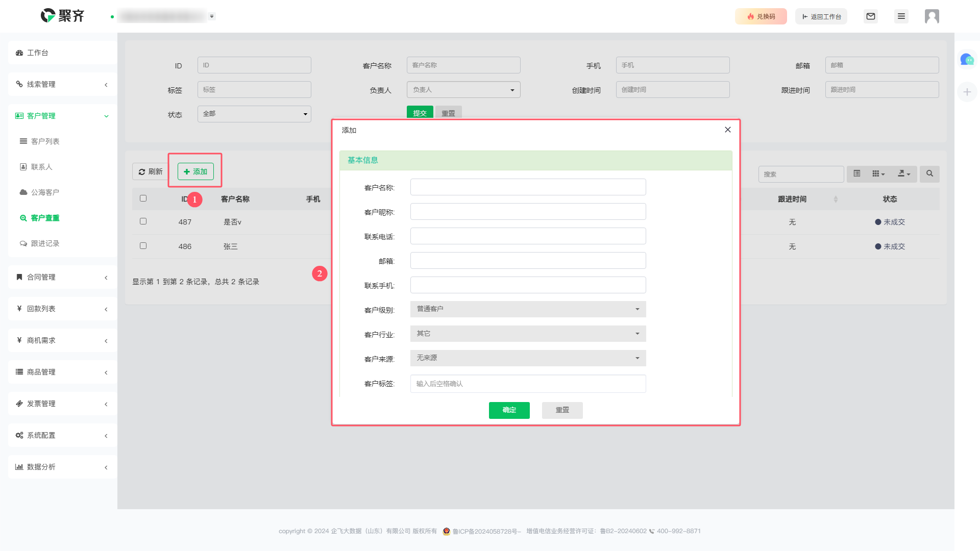Click the green 添加 button
The height and width of the screenshot is (551, 980).
195,171
